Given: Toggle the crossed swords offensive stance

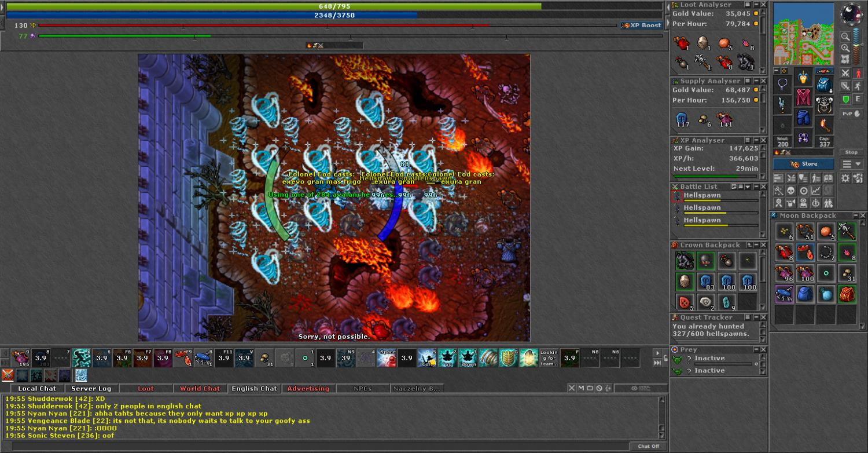Looking at the screenshot, I should (x=845, y=74).
